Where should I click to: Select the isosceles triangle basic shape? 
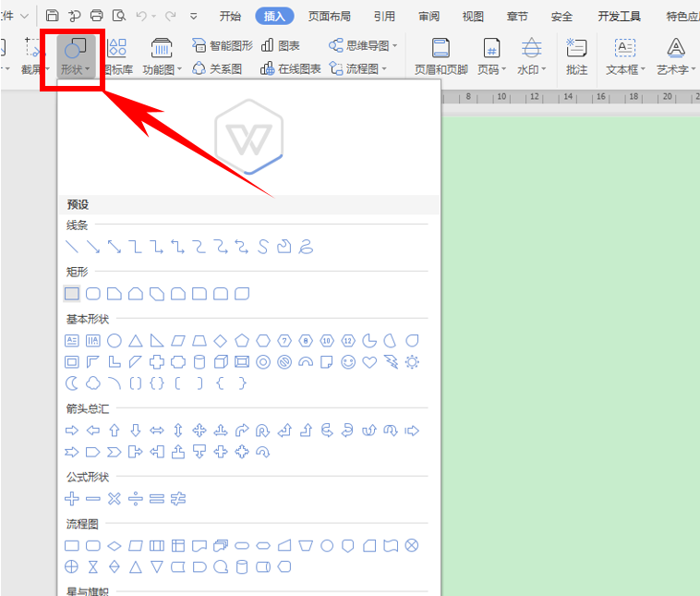click(136, 341)
